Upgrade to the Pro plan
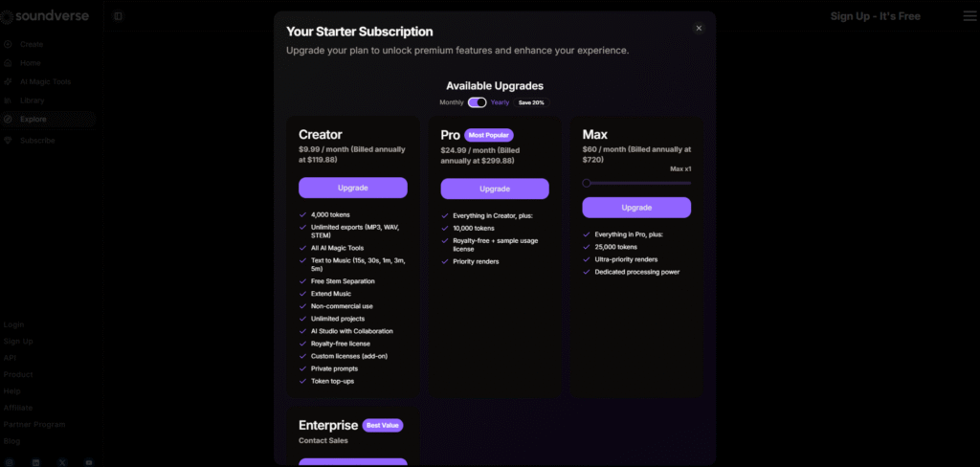Image resolution: width=980 pixels, height=467 pixels. [x=495, y=189]
